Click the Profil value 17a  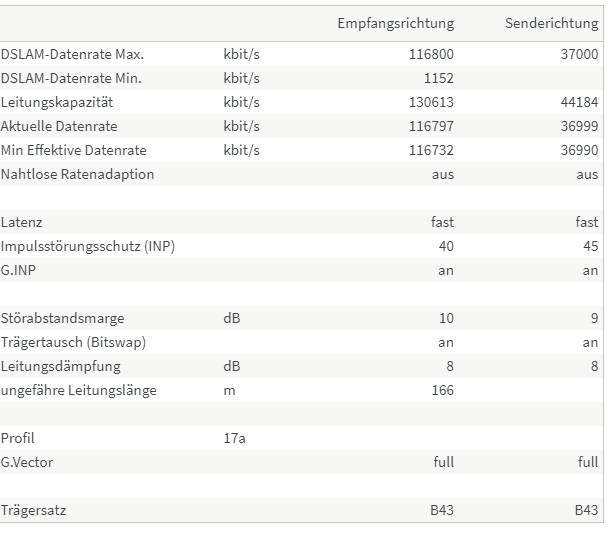point(235,438)
